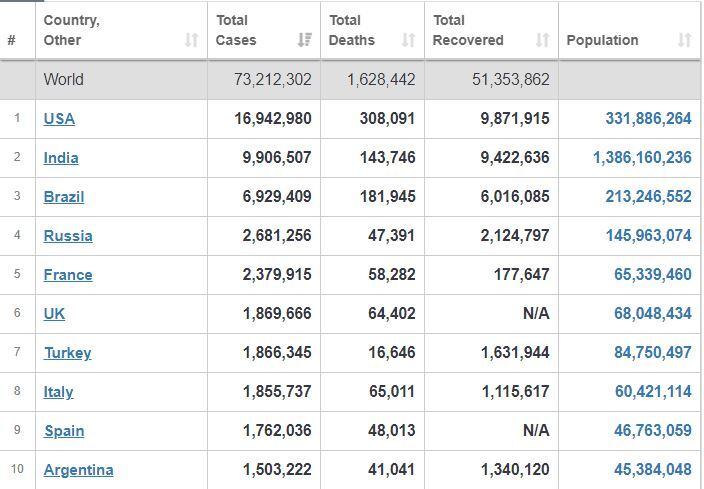Screen dimensions: 704x489
Task: Open the Italy country link
Action: [58, 392]
